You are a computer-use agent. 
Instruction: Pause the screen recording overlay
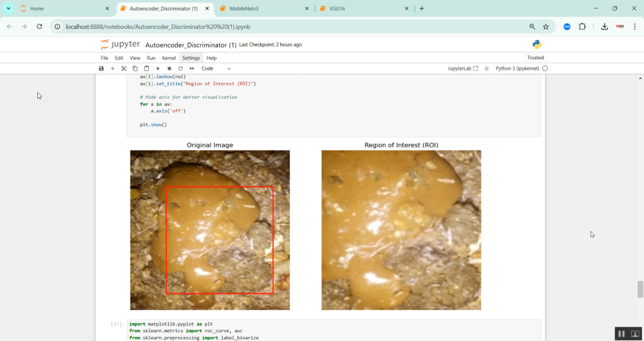coord(621,333)
